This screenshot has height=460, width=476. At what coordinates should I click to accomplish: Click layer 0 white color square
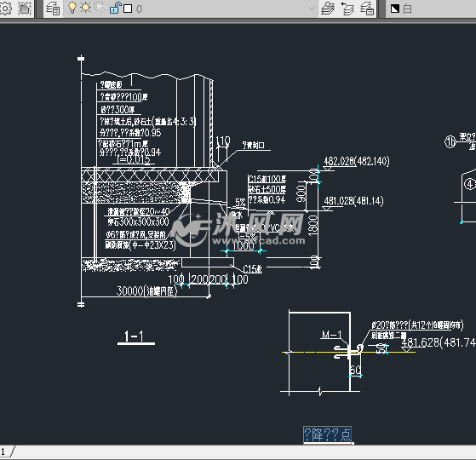pyautogui.click(x=128, y=9)
